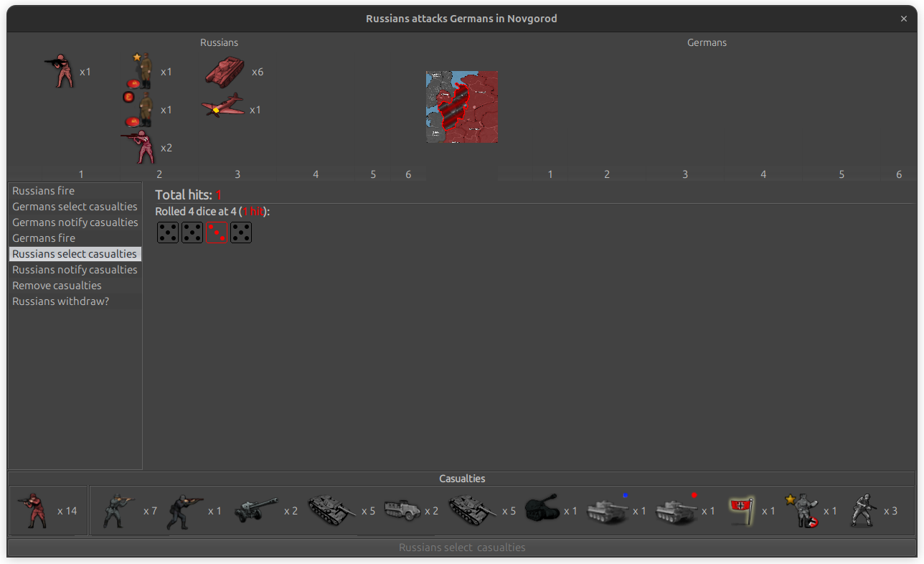The height and width of the screenshot is (564, 924).
Task: Select the German officer with star icon
Action: [x=803, y=510]
